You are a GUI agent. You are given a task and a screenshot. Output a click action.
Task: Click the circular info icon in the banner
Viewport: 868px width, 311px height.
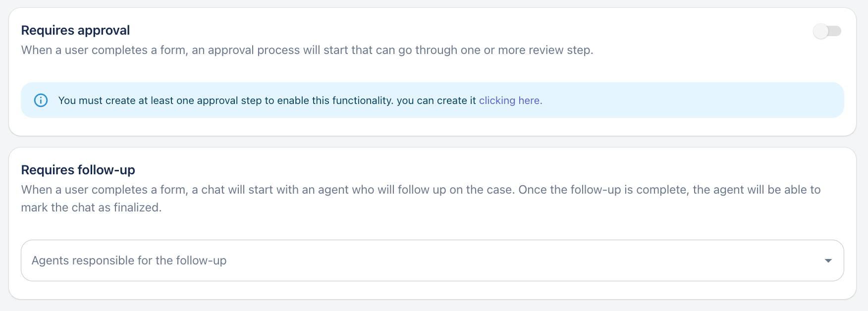[x=41, y=101]
